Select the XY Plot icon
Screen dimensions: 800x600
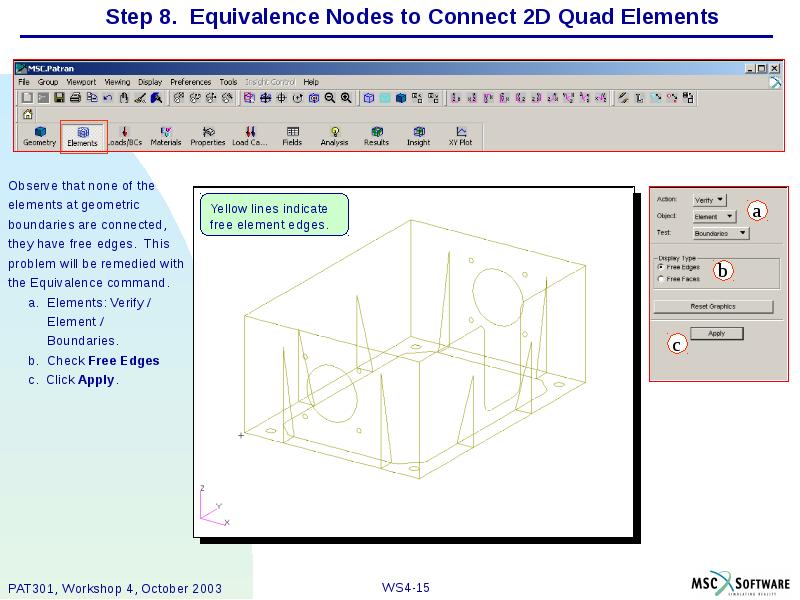click(x=461, y=134)
